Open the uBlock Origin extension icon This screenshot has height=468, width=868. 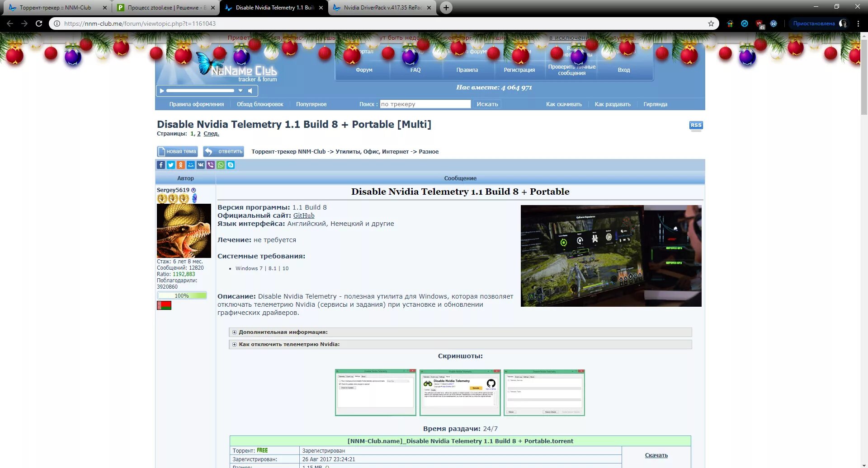tap(759, 24)
